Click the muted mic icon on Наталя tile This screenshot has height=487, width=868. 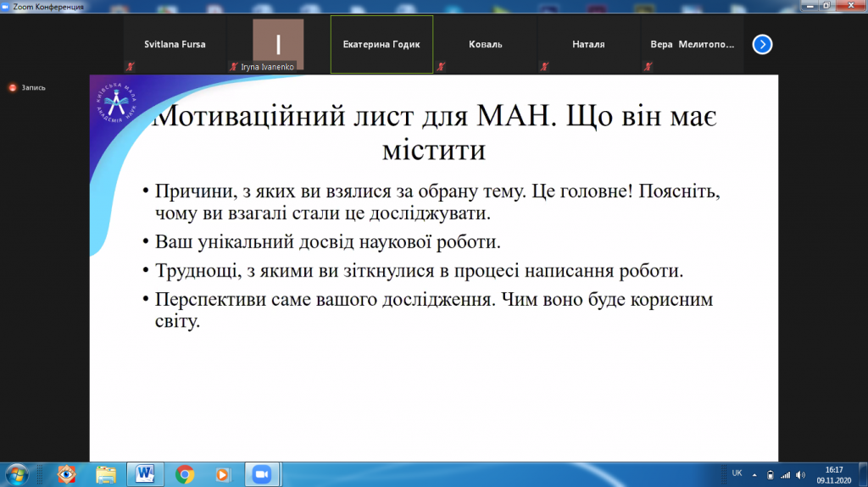544,67
